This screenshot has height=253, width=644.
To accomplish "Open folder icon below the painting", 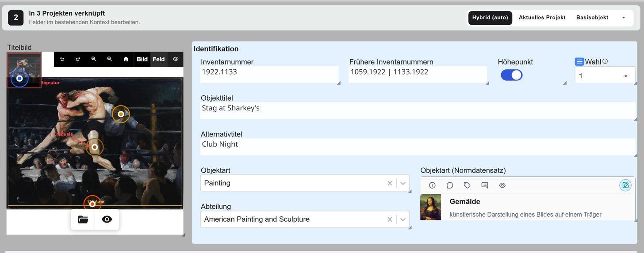I will tap(83, 219).
